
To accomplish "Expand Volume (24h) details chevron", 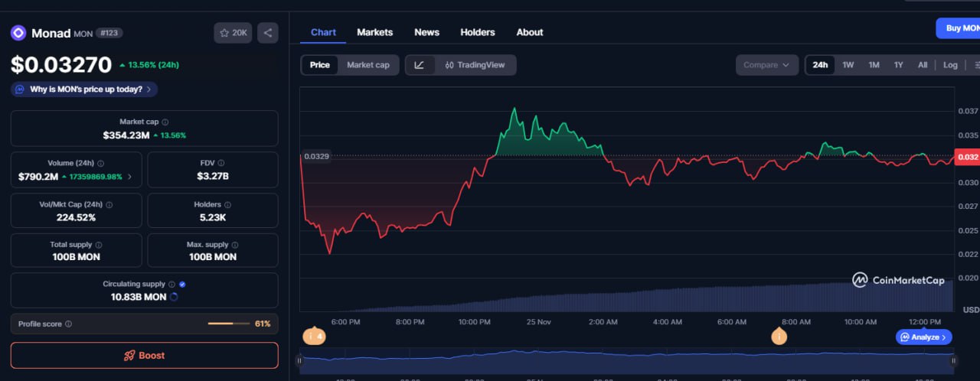I will pos(129,177).
